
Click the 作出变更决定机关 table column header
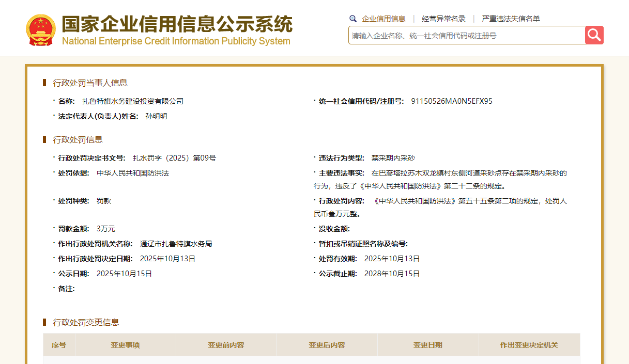click(x=529, y=345)
